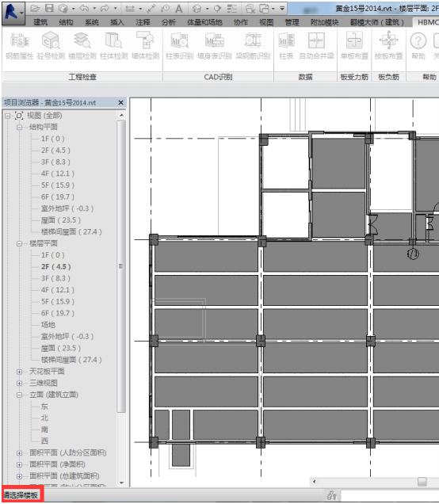Viewport: 439px width, 504px height.
Task: Click the 按板布置 tool
Action: [x=388, y=46]
